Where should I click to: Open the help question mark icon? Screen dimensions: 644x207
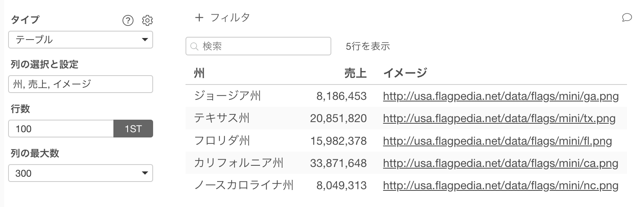pyautogui.click(x=128, y=20)
